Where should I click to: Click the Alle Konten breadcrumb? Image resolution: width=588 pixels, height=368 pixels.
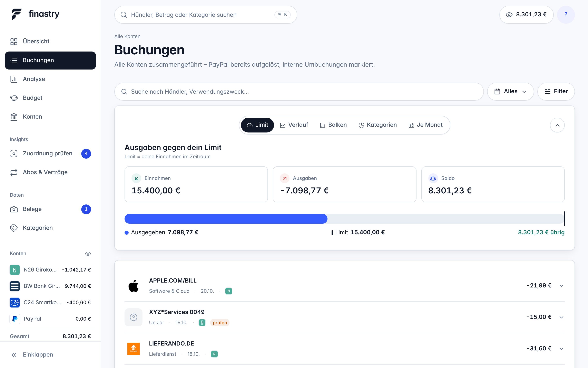[x=127, y=36]
